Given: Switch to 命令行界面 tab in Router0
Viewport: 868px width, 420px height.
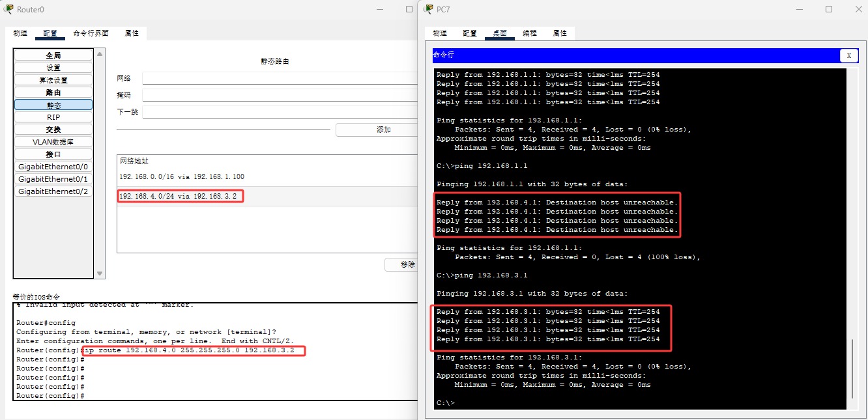Looking at the screenshot, I should [x=91, y=33].
